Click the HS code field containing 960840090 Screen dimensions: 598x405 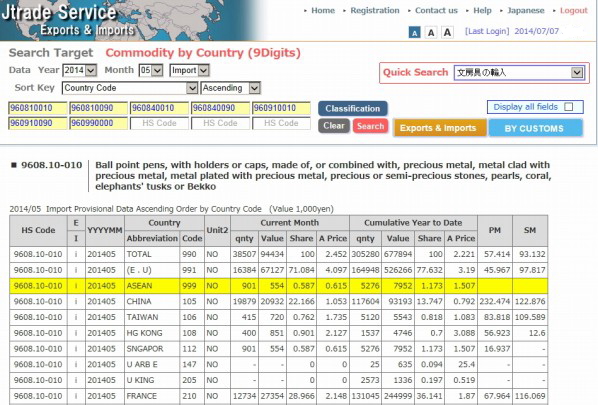tap(220, 108)
